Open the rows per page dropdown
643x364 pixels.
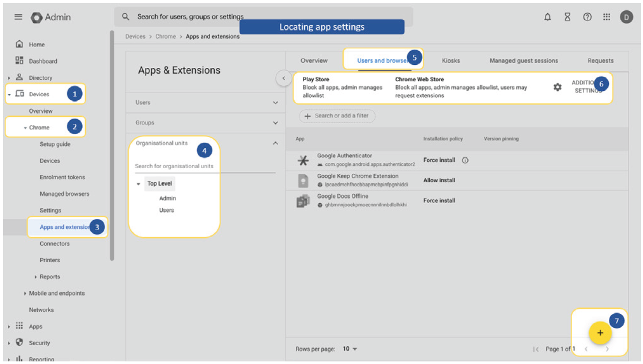pos(350,349)
